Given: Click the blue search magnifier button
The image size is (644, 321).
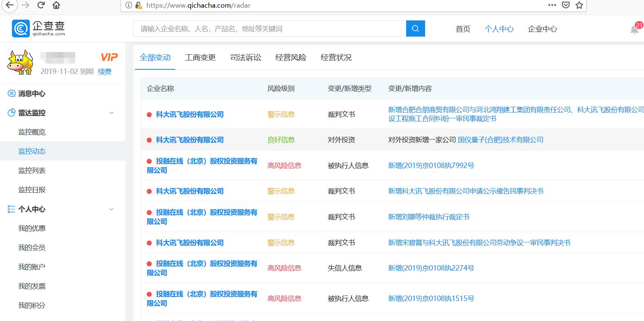Looking at the screenshot, I should (x=415, y=29).
